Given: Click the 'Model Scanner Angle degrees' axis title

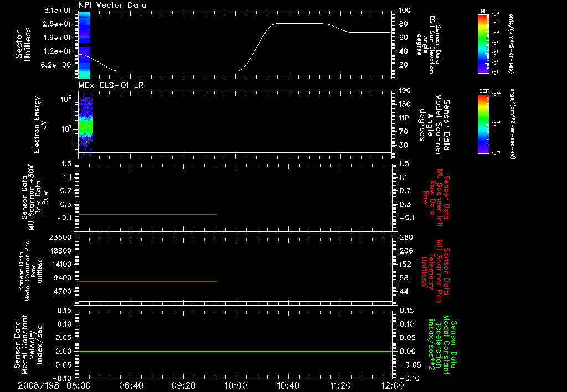Looking at the screenshot, I should (434, 125).
